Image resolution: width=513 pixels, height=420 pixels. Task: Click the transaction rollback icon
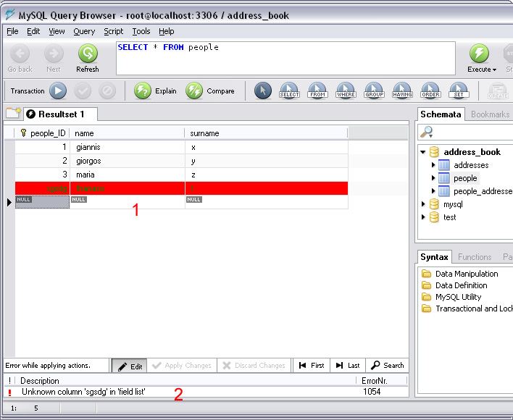pos(107,91)
